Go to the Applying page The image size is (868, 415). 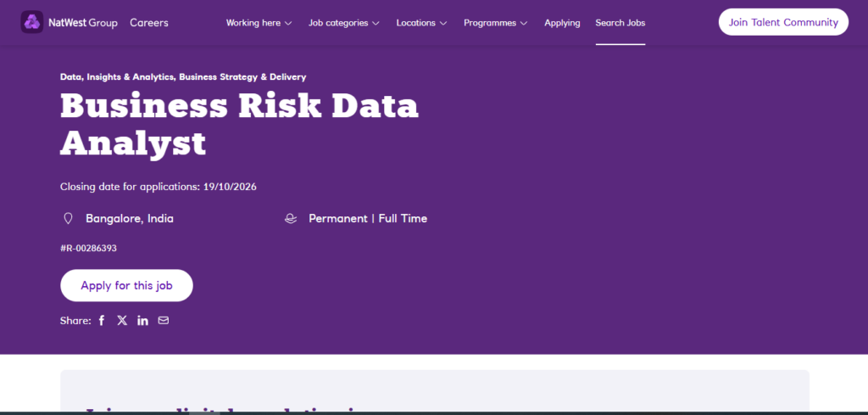coord(562,23)
